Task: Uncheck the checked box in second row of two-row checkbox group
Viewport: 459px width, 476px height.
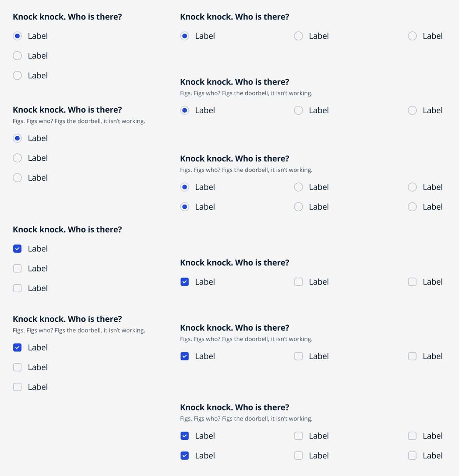Action: coord(185,456)
